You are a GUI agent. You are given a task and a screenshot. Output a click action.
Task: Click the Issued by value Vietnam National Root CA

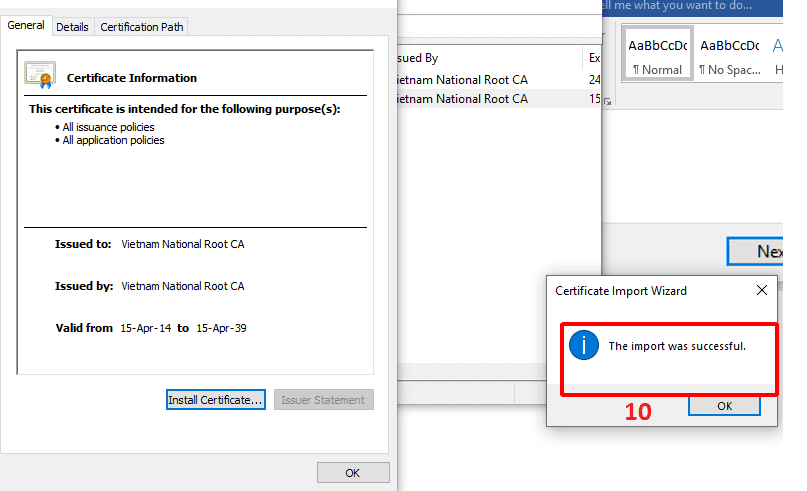pyautogui.click(x=183, y=286)
